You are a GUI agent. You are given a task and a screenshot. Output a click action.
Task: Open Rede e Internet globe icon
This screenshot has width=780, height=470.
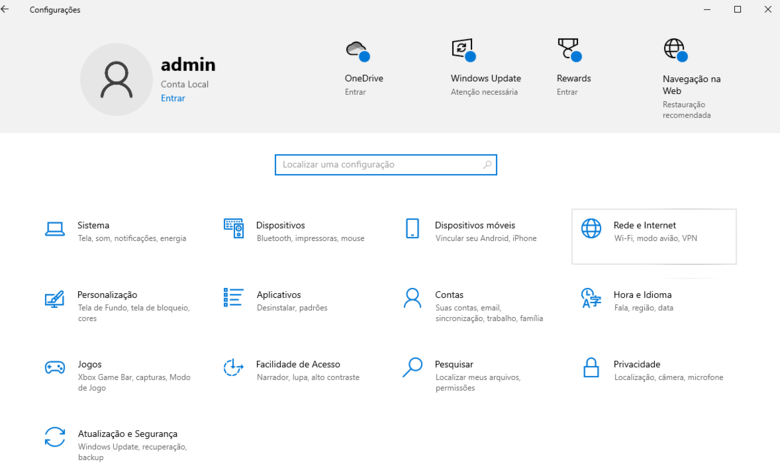(591, 229)
